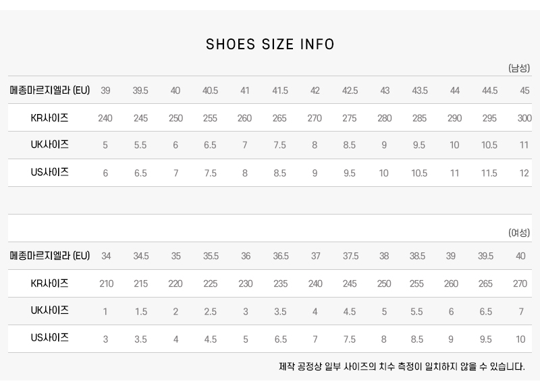Click the (여성) women's table label
Image resolution: width=540 pixels, height=392 pixels.
tap(519, 233)
